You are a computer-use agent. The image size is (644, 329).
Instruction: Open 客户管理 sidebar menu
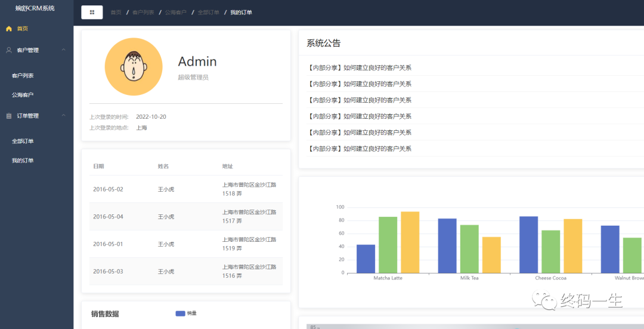pyautogui.click(x=28, y=50)
